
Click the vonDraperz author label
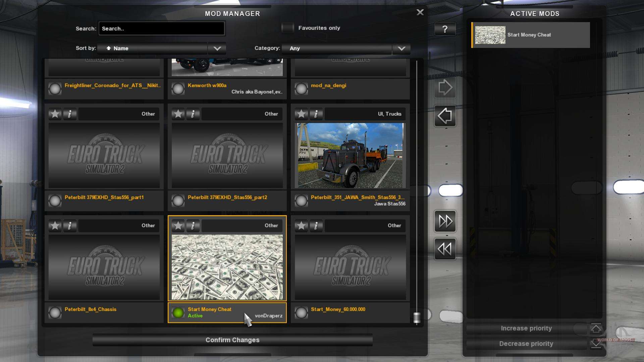pyautogui.click(x=268, y=316)
